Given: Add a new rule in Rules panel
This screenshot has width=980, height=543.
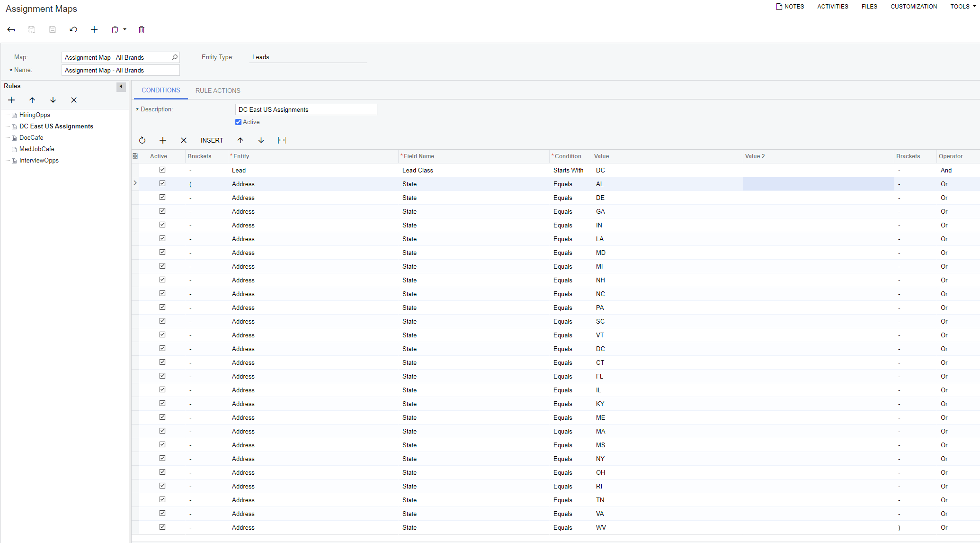Looking at the screenshot, I should click(x=11, y=100).
